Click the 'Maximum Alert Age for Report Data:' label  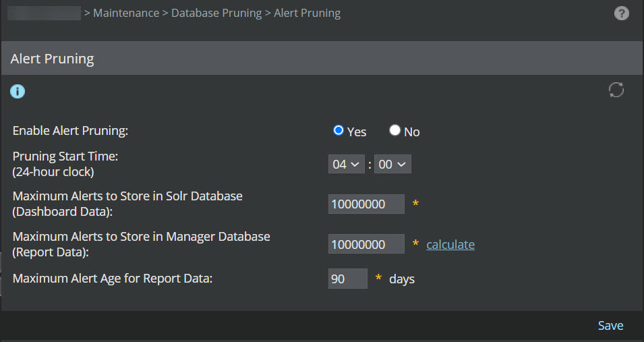point(113,279)
